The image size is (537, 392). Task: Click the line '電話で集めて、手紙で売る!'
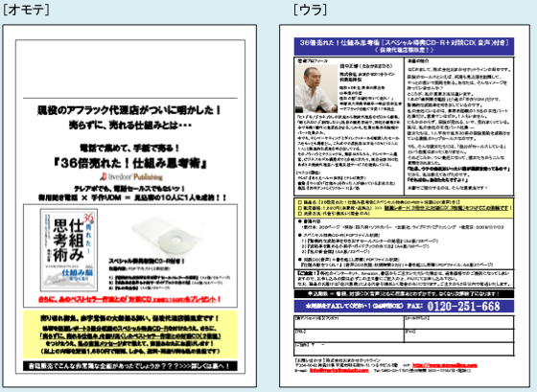(129, 149)
